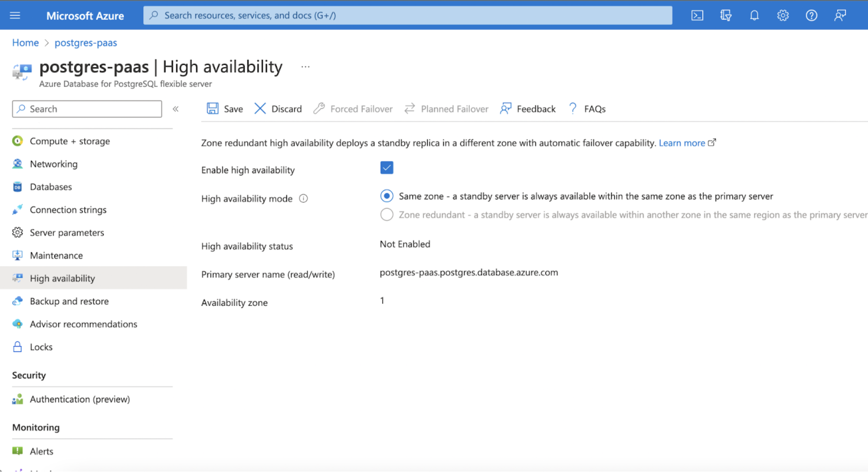Go to Home breadcrumb
This screenshot has height=473, width=868.
click(25, 42)
